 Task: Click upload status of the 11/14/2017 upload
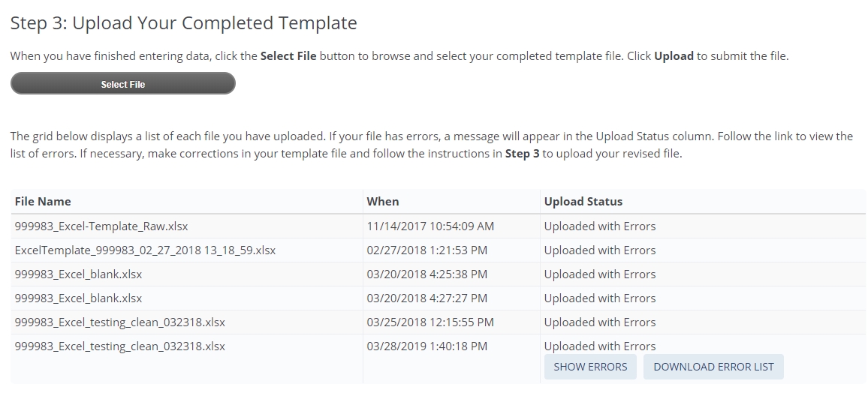(x=599, y=226)
